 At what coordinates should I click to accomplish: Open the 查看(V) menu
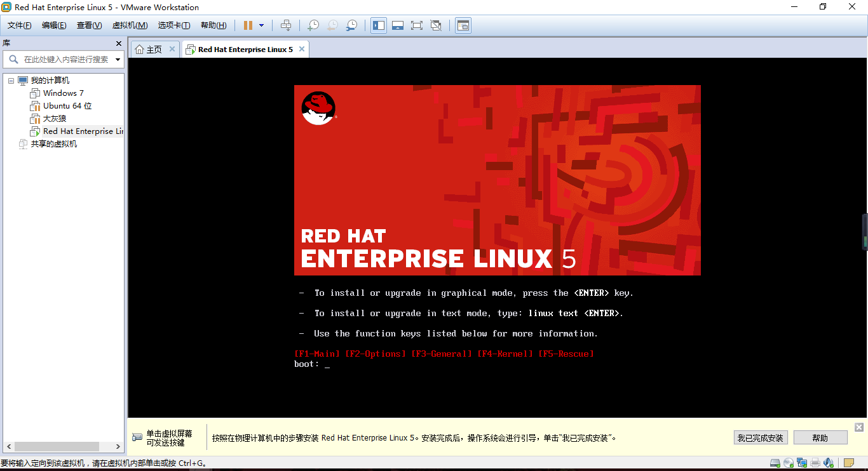pyautogui.click(x=89, y=25)
